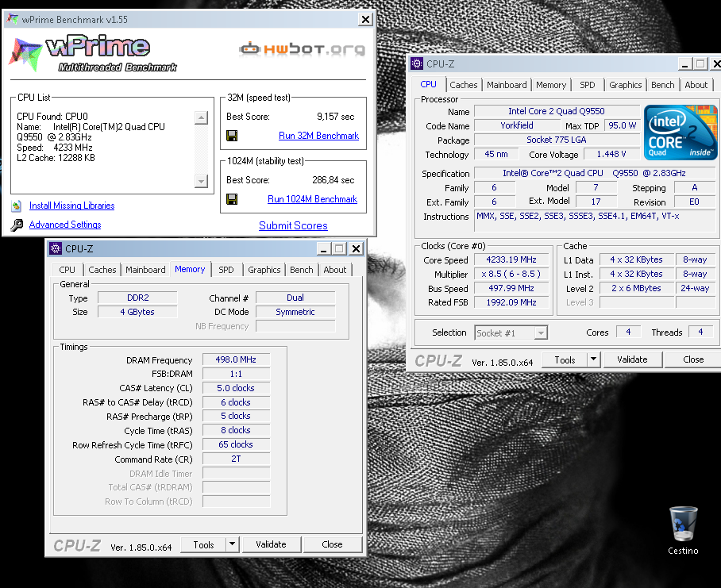Open the Cestino recycle bin
This screenshot has width=721, height=588.
684,531
